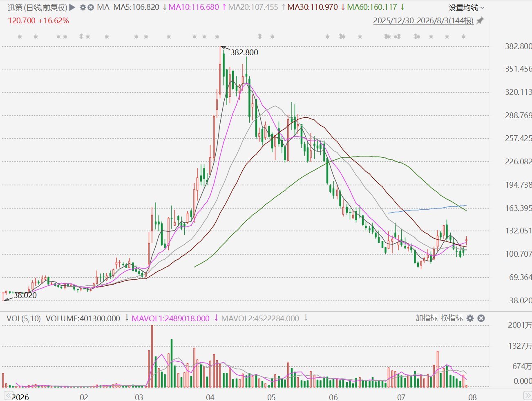Click the 38.020 low label near the first candle
Screen dimensions: 532x401
click(x=25, y=295)
